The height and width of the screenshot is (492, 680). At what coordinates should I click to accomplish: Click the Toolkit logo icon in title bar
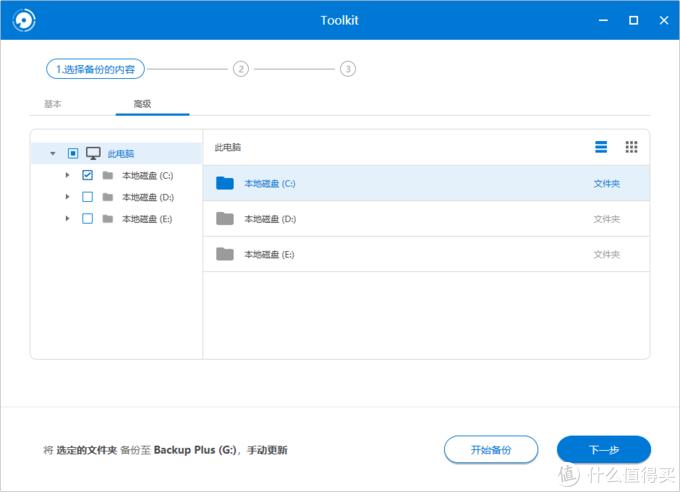tap(18, 20)
